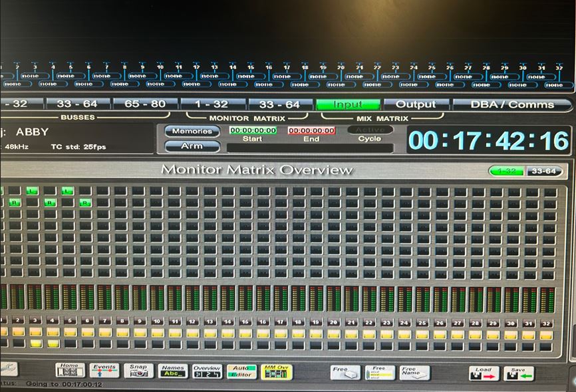Show overview channels 33-64 button

pyautogui.click(x=543, y=171)
